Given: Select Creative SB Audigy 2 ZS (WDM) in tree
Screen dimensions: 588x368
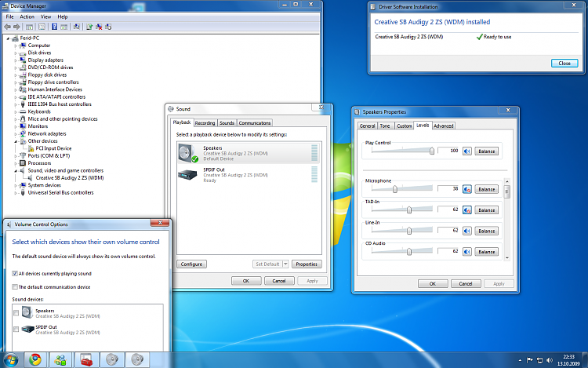Looking at the screenshot, I should (x=70, y=178).
